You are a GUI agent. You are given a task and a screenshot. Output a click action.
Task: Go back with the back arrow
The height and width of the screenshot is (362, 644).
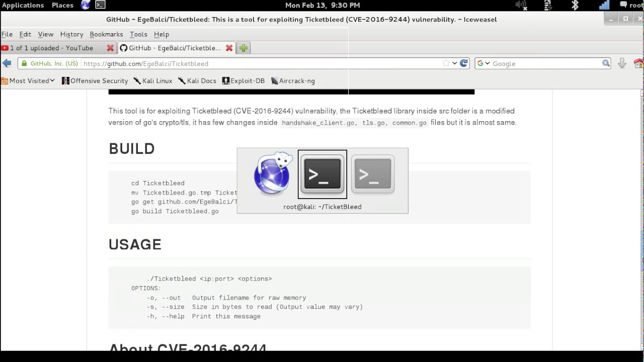pyautogui.click(x=7, y=63)
